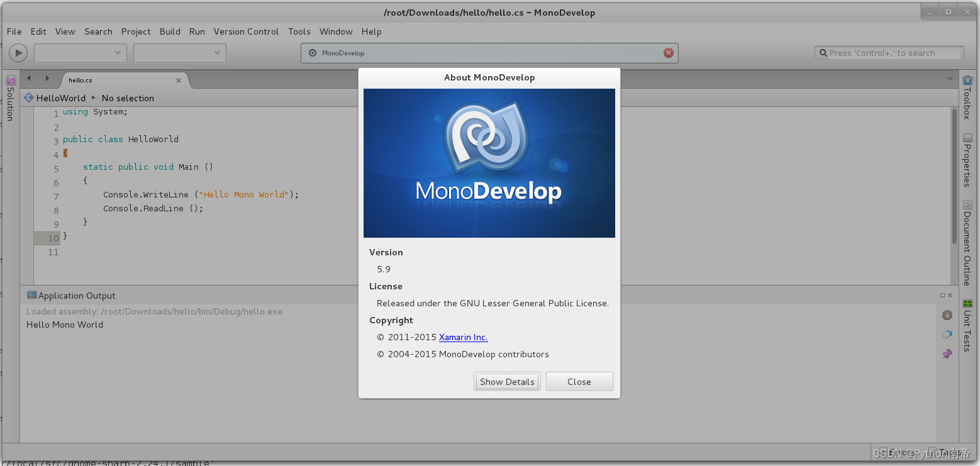Open the Help menu
Image resolution: width=980 pixels, height=466 pixels.
(371, 31)
